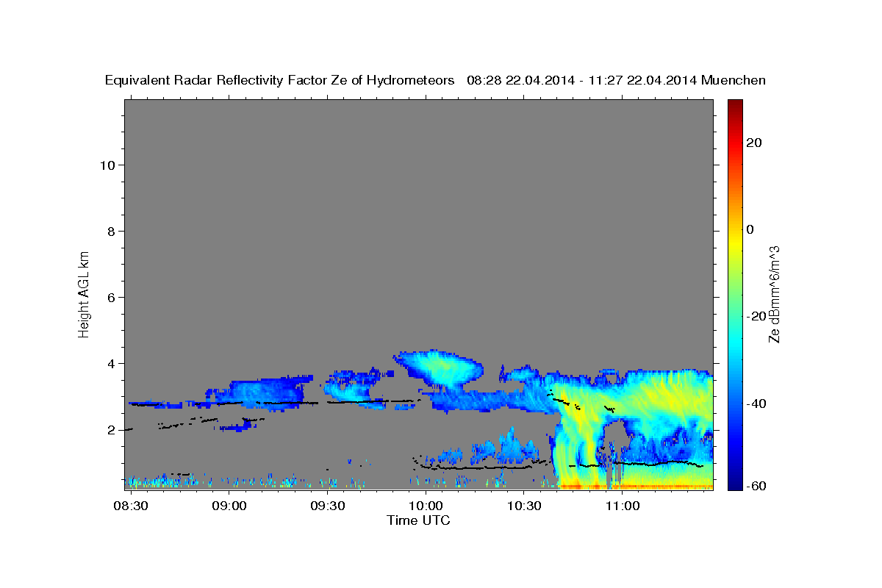Click the 10:30 time tick label

524,506
